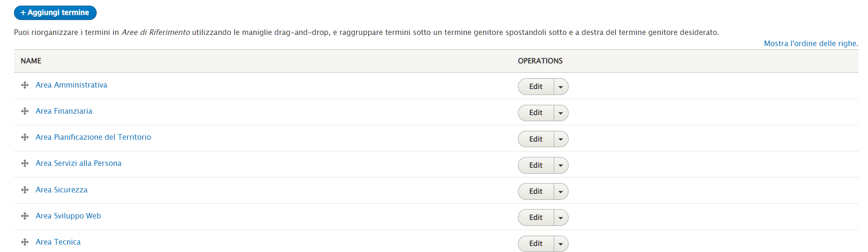Open operations dropdown for Area Tecnica
The height and width of the screenshot is (252, 868).
click(561, 244)
